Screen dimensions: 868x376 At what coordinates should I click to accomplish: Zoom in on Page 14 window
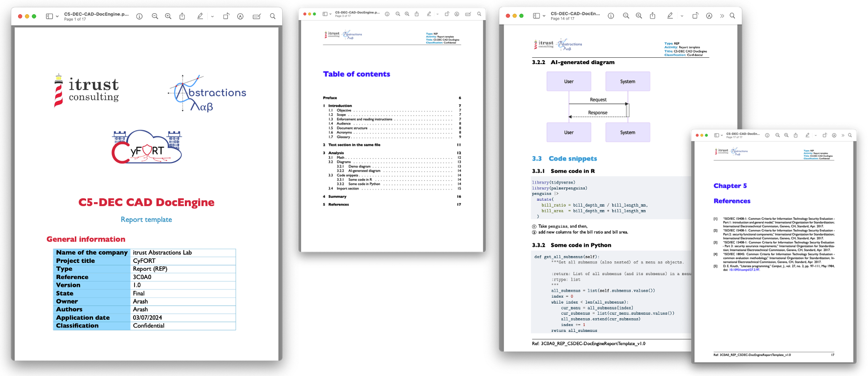tap(639, 16)
